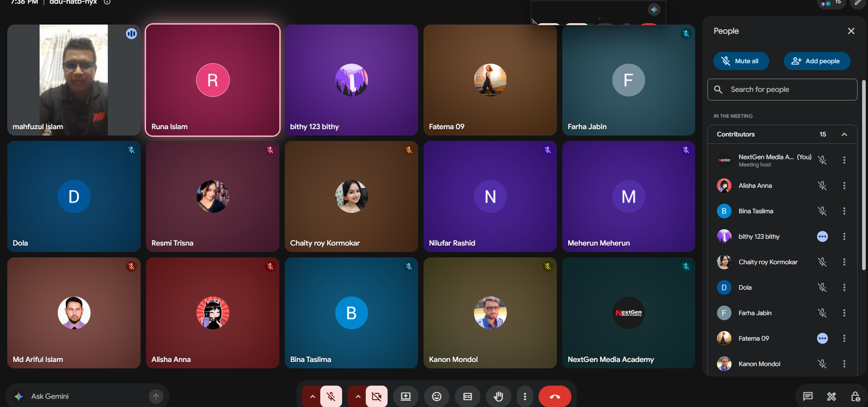The width and height of the screenshot is (868, 407).
Task: Open the activities shapes icon
Action: (832, 397)
